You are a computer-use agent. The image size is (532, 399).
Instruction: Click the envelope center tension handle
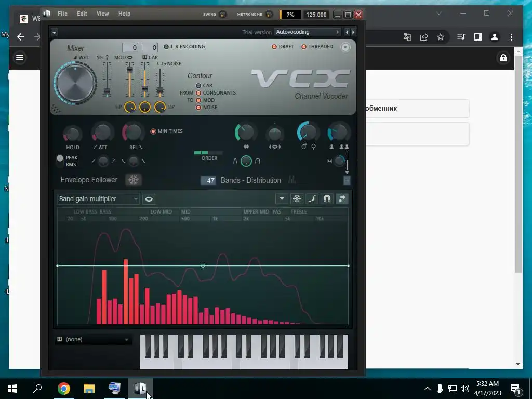pyautogui.click(x=203, y=266)
